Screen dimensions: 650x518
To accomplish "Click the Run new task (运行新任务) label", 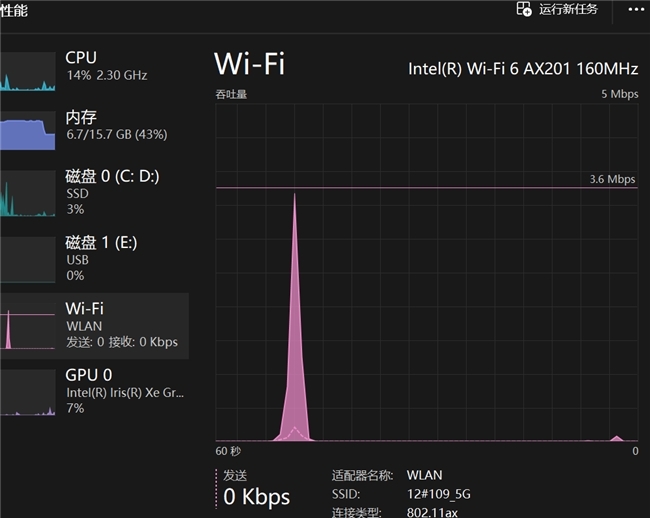I will pyautogui.click(x=568, y=9).
